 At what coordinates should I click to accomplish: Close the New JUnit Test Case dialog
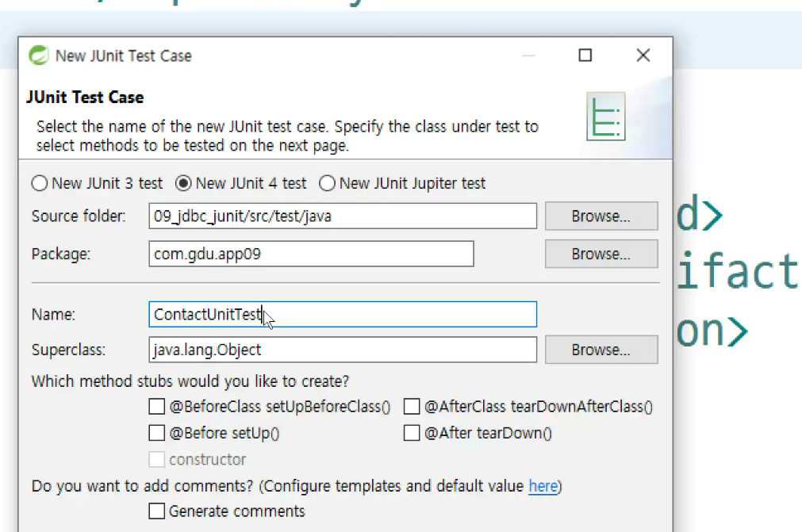point(643,55)
